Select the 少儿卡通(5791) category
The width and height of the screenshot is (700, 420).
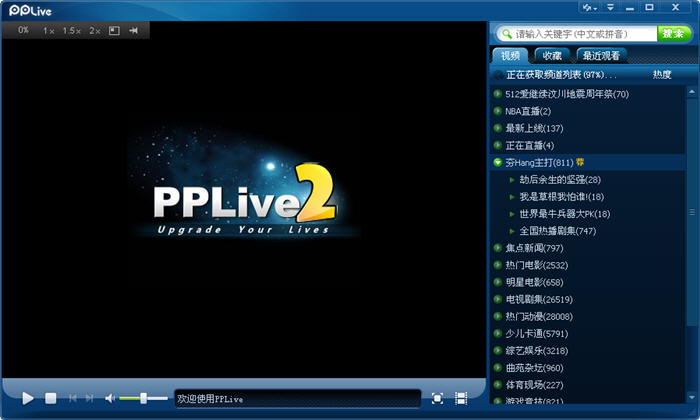pos(537,334)
